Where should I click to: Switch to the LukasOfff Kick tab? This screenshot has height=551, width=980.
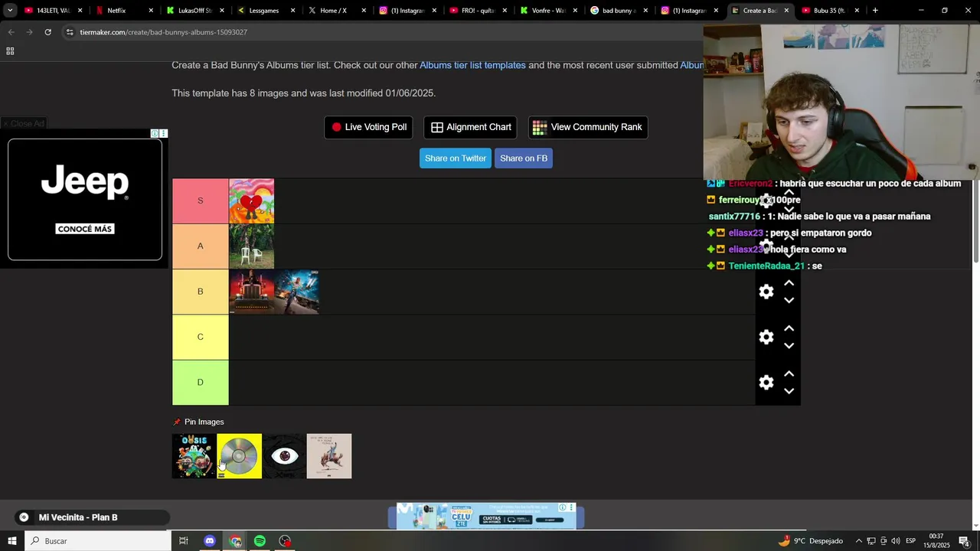(194, 11)
